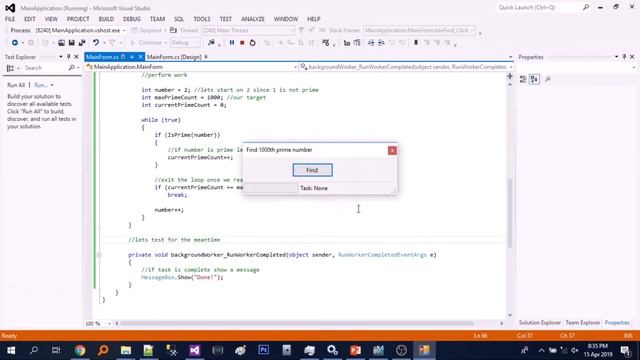Open the BUILD menu
The image size is (640, 360).
pos(106,19)
